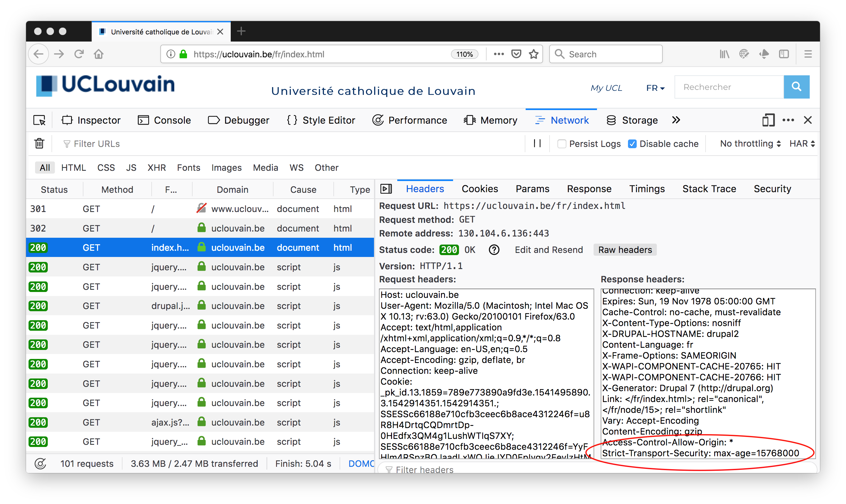This screenshot has height=504, width=846.
Task: Open performance analysis from status bar
Action: [x=40, y=464]
